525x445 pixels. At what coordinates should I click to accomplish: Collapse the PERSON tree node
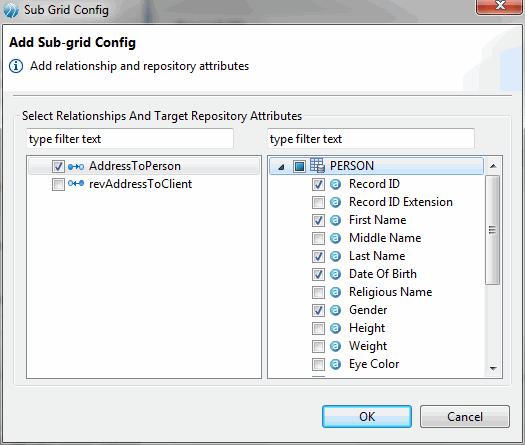tap(282, 167)
